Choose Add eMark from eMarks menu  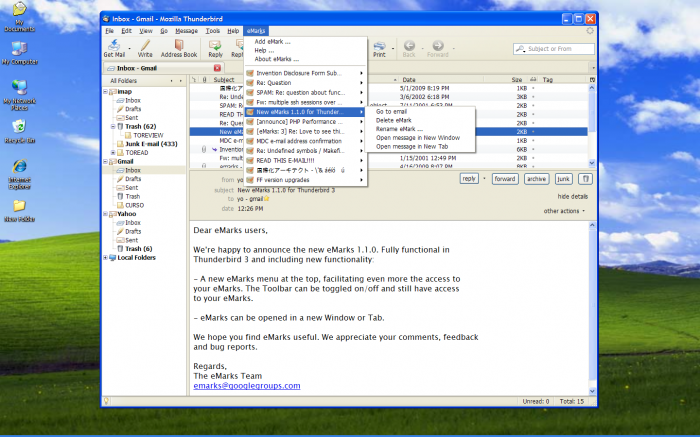(272, 42)
